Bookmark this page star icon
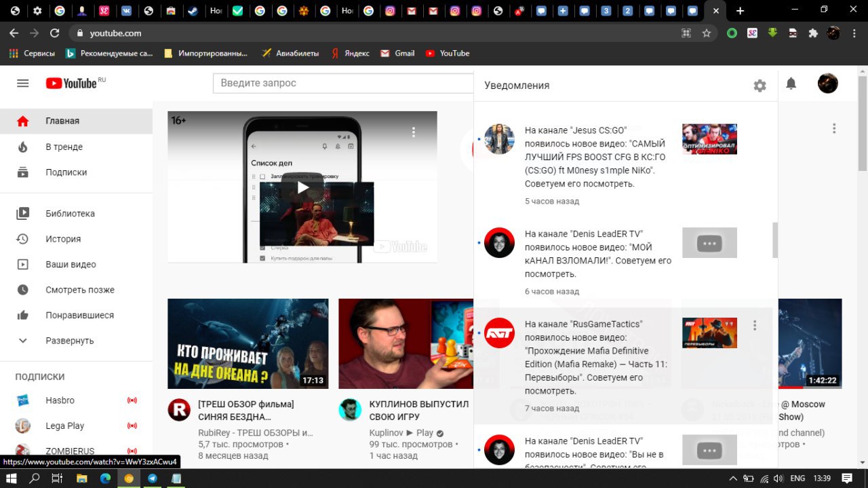Screen dimensions: 868x488 pyautogui.click(x=707, y=33)
